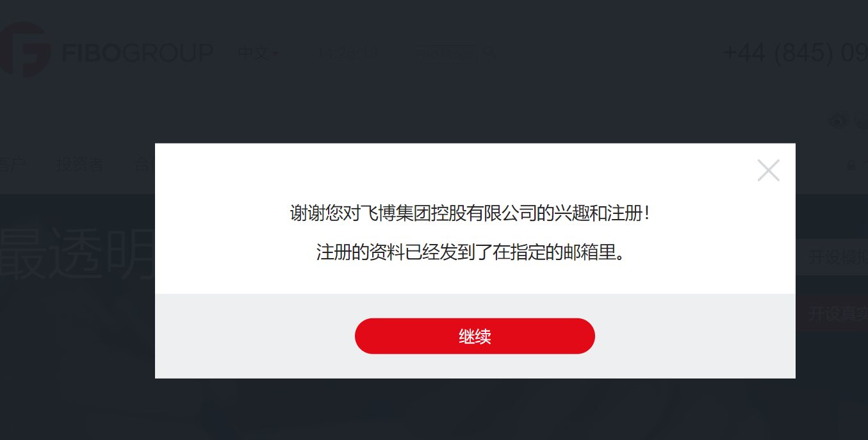
Task: Click the 谢谢您对飞博集团 thank-you message
Action: point(471,213)
